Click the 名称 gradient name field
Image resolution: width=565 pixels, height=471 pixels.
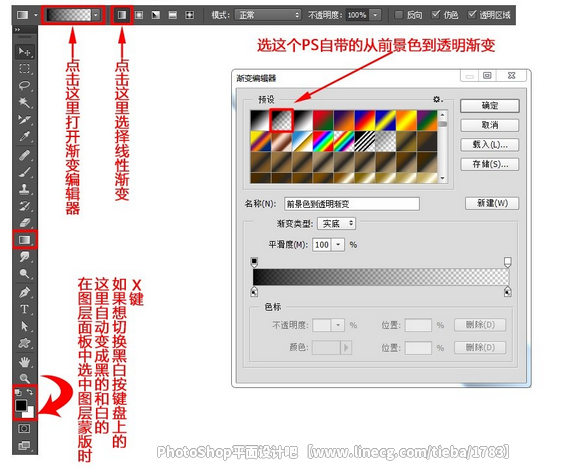(352, 204)
